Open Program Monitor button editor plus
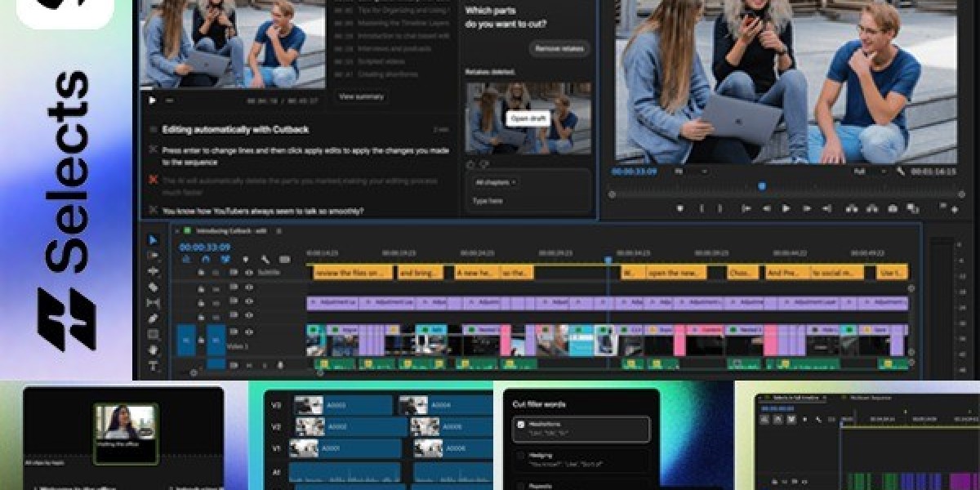 (955, 209)
